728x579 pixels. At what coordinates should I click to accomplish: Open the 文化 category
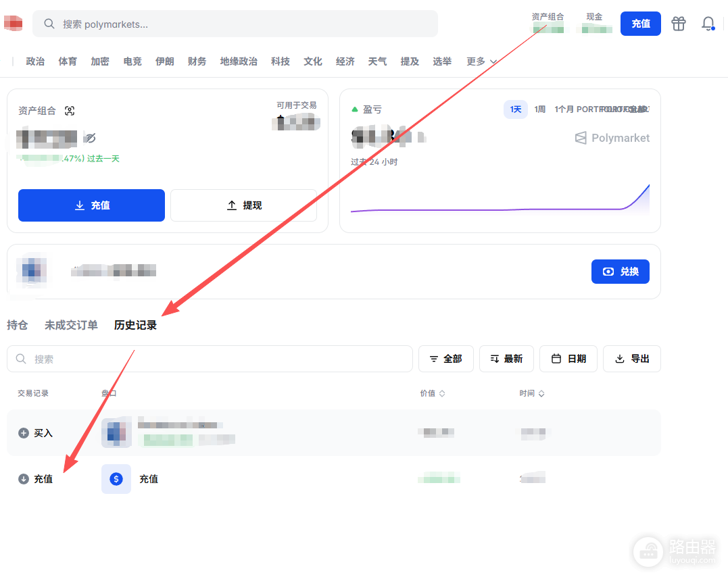point(313,61)
